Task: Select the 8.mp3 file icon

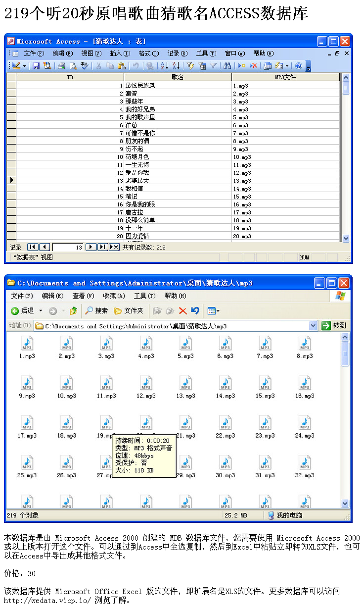Action: [305, 344]
